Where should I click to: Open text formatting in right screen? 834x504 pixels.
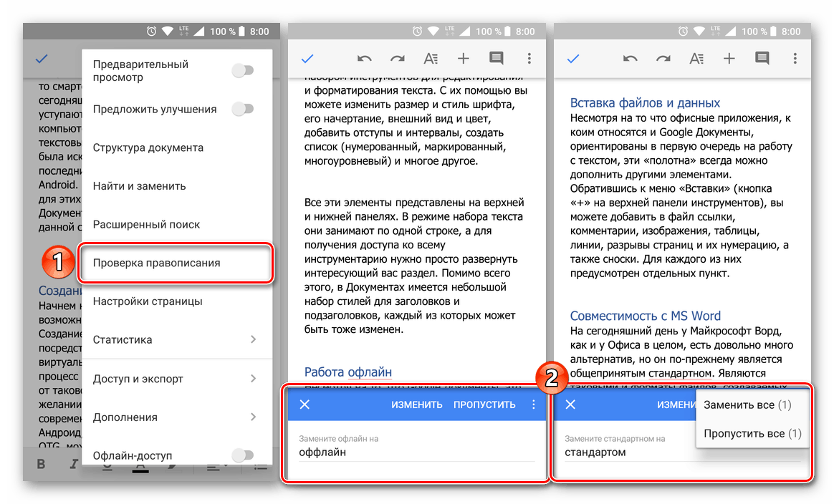click(696, 59)
